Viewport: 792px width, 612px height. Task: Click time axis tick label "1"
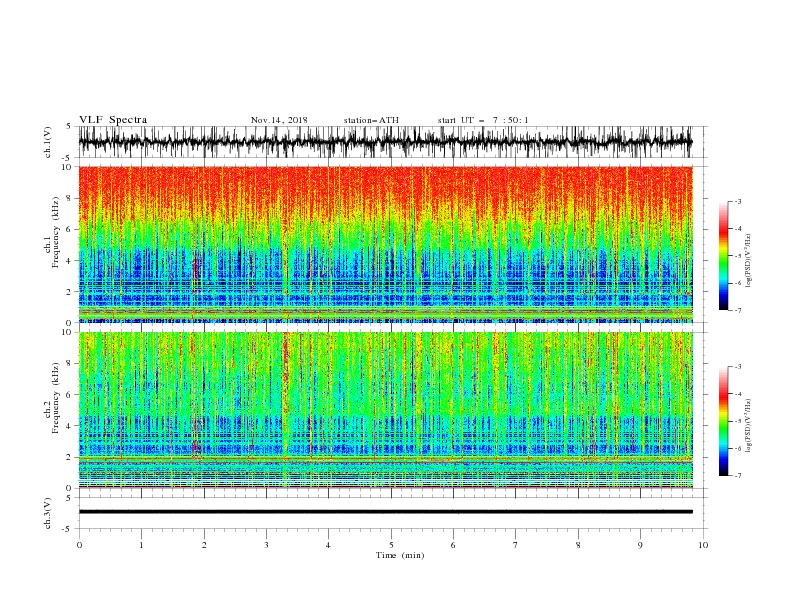pyautogui.click(x=141, y=545)
